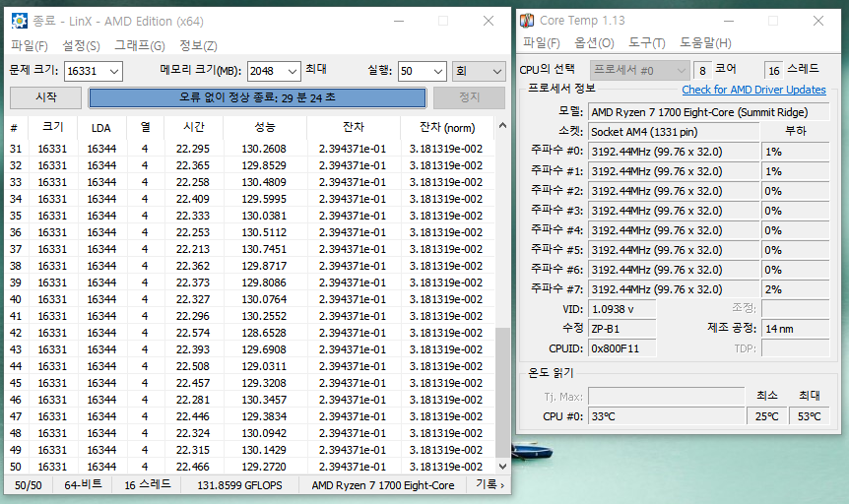Click 64-비트 in LinX status bar
Screen dimensions: 849x504
point(83,485)
